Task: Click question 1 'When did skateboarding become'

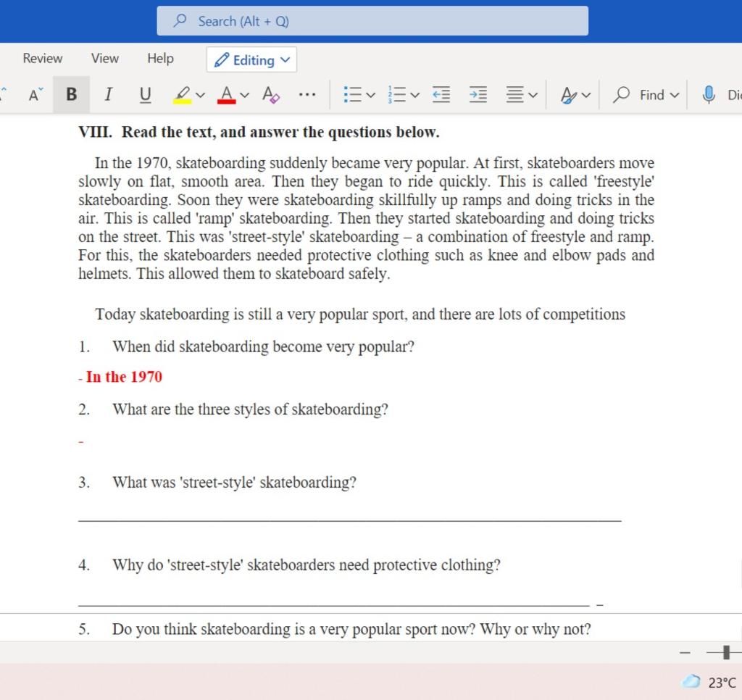Action: pos(263,346)
